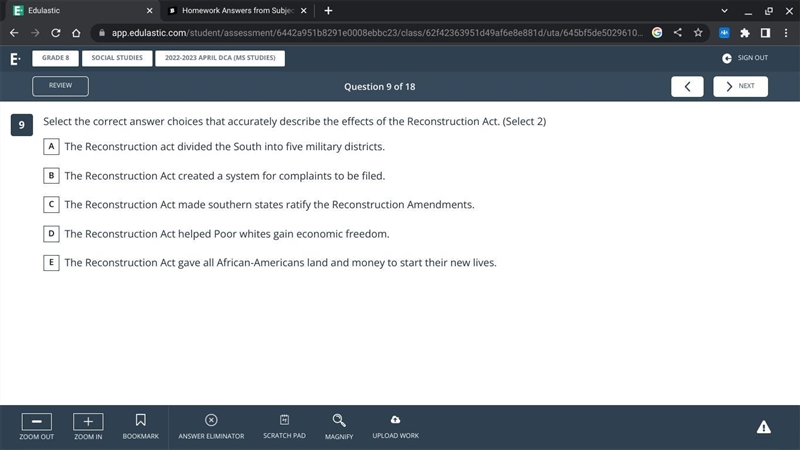Bookmark this tab with the star icon
The image size is (800, 450).
click(x=698, y=33)
